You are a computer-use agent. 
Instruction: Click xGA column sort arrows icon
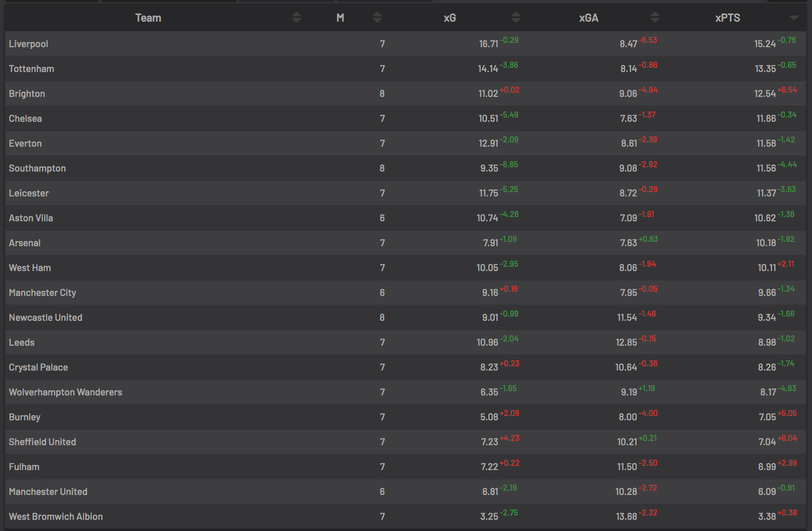point(655,18)
